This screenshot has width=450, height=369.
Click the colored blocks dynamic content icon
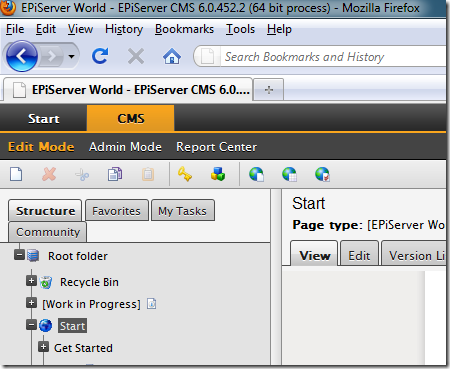click(218, 174)
